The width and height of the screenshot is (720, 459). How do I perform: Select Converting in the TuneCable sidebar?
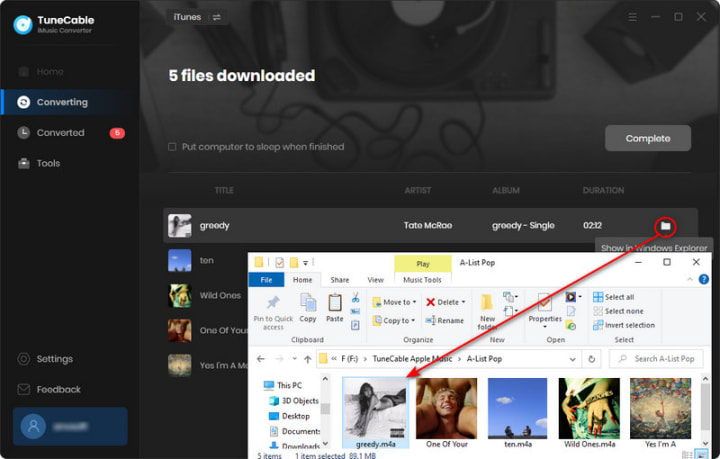coord(70,102)
